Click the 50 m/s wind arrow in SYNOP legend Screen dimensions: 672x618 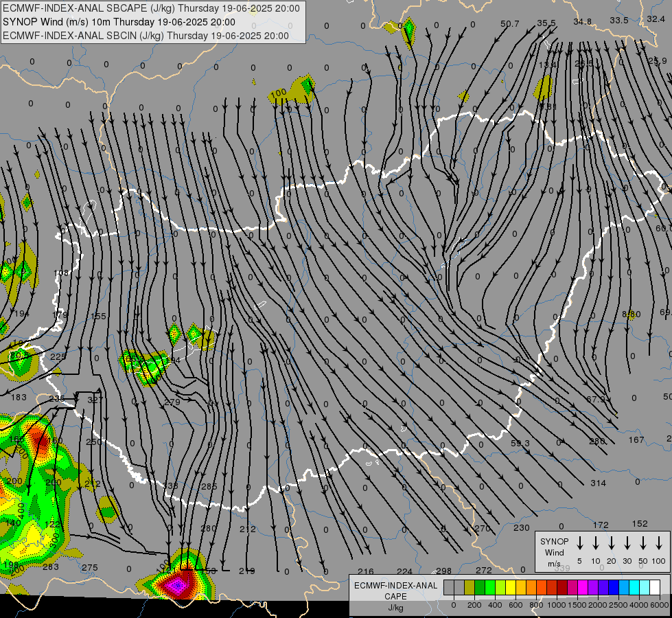(x=643, y=543)
